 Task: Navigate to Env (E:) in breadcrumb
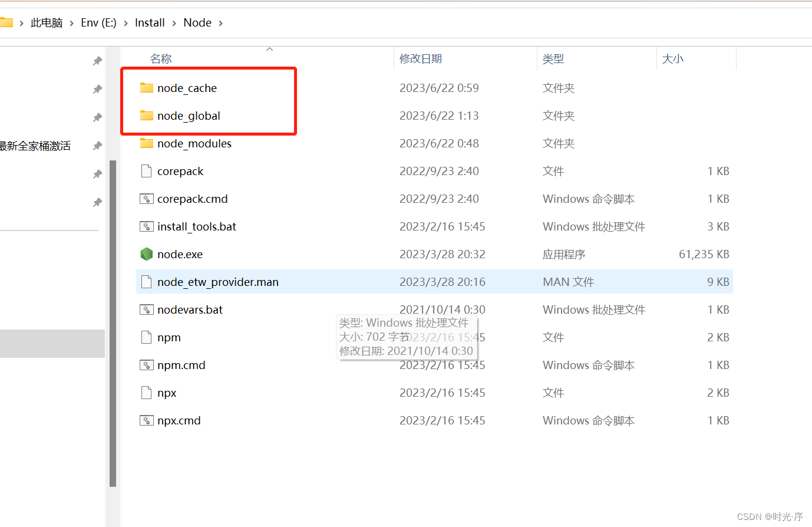click(98, 22)
